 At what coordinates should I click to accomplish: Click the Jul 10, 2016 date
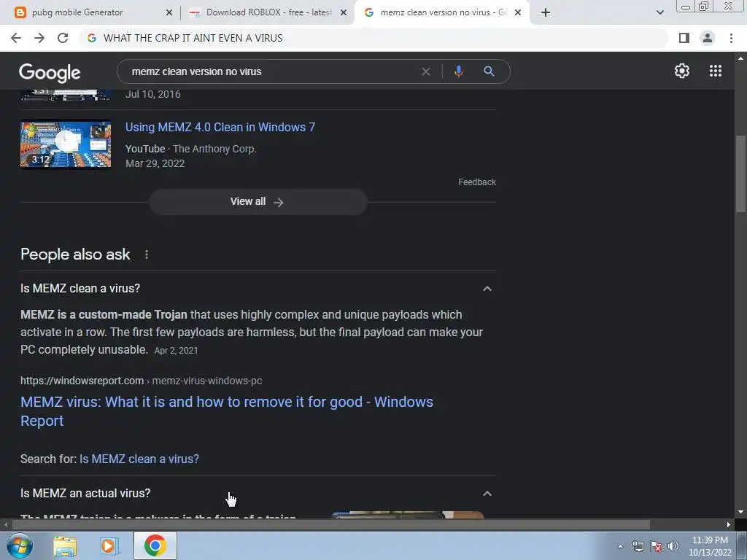coord(153,94)
